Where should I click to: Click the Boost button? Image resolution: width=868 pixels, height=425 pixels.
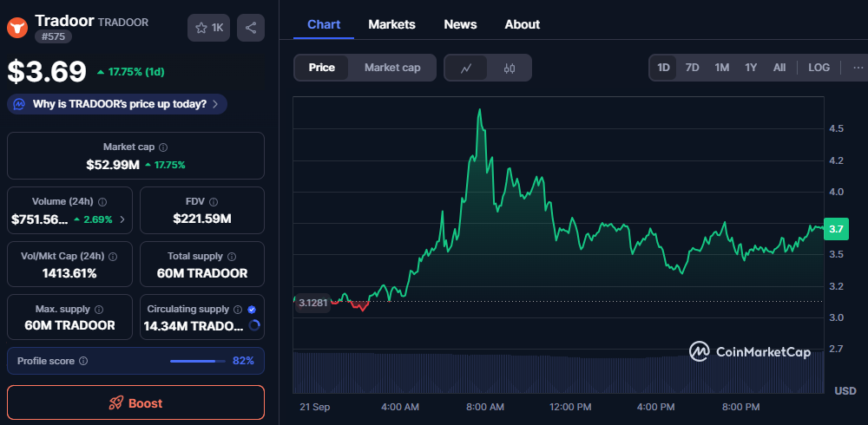coord(135,402)
